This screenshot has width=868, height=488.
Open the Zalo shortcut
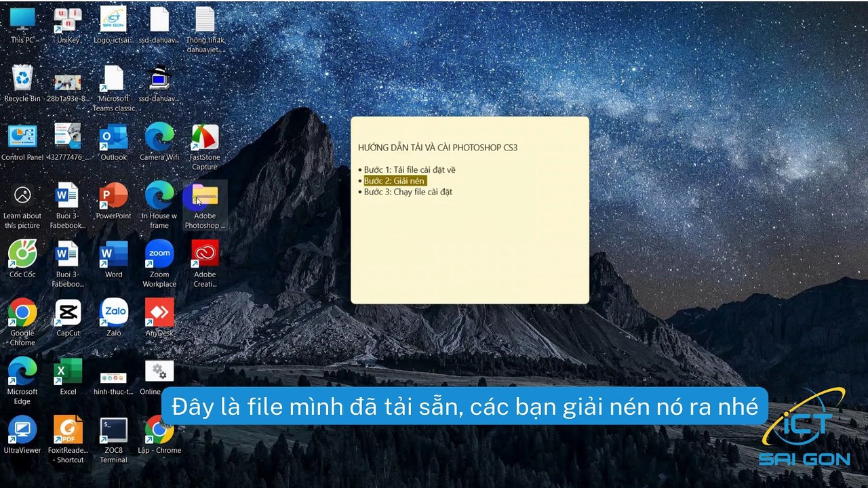click(113, 319)
